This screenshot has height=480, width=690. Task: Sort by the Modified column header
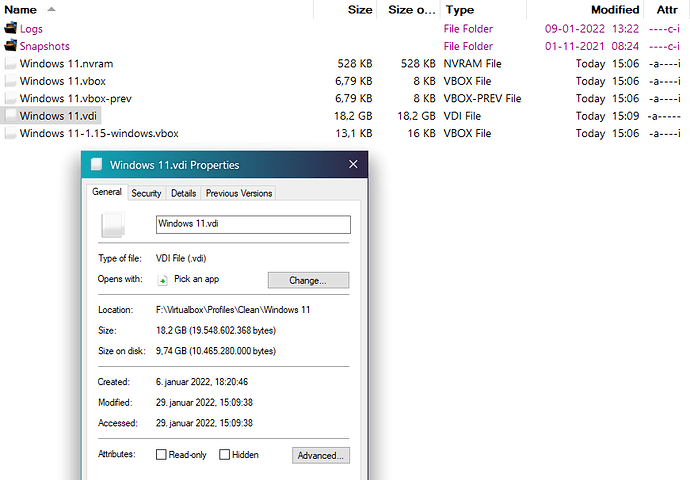coord(615,10)
